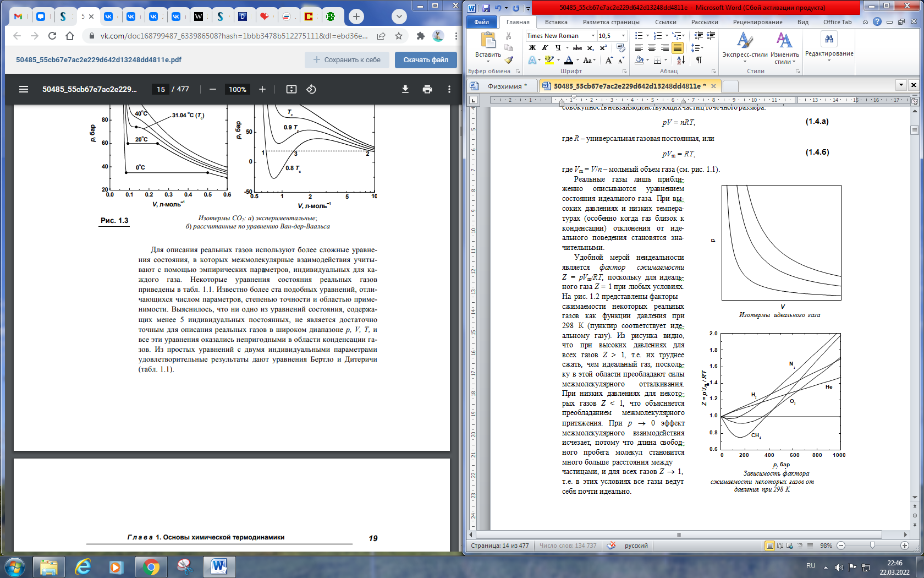
Task: Click the русский language button in status bar
Action: (636, 546)
